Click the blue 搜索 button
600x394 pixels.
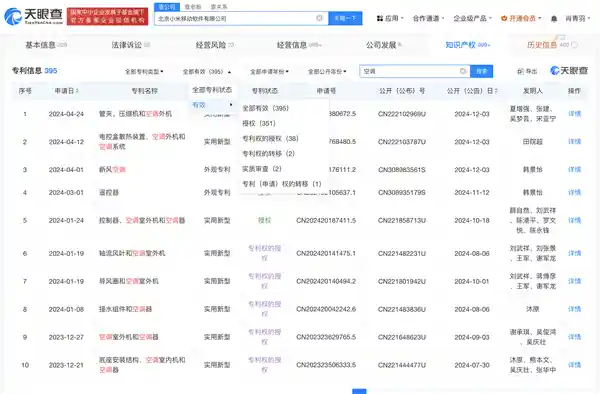481,71
